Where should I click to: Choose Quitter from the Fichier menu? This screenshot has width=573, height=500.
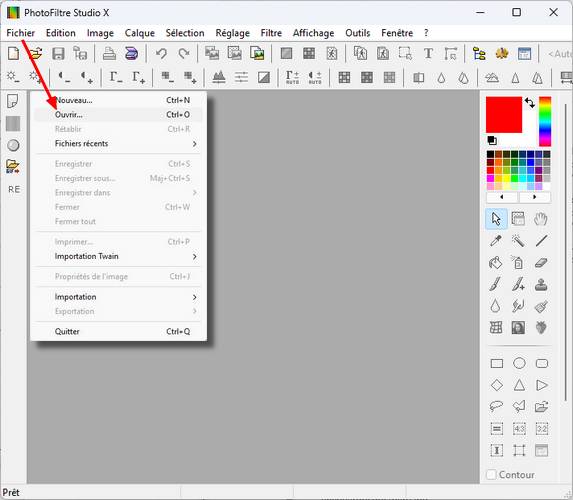point(118,332)
